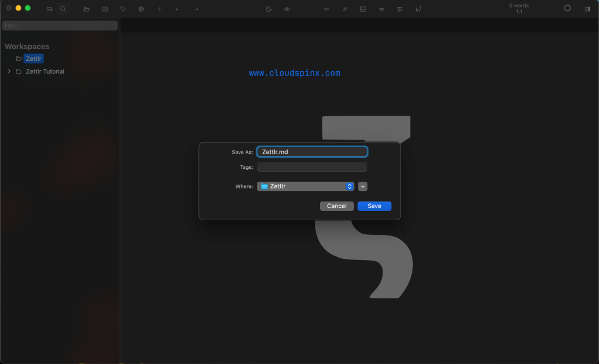Screen dimensions: 599x364
Task: Toggle readability mode eye icon
Action: click(287, 9)
